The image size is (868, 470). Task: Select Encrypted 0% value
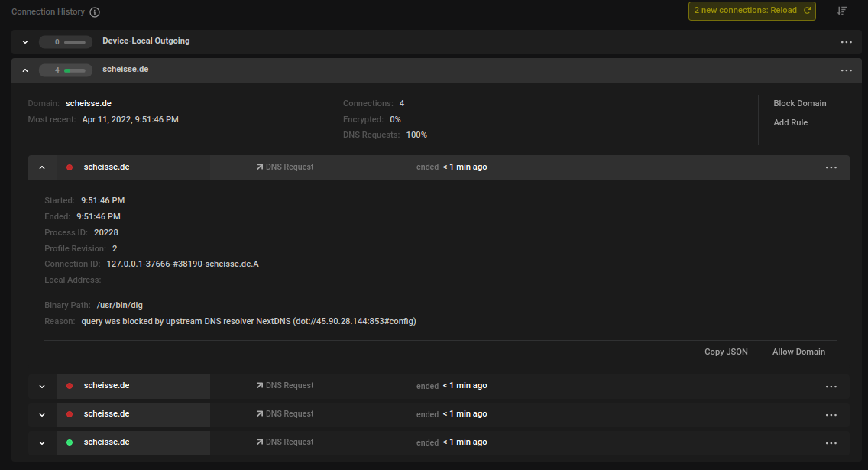[395, 119]
